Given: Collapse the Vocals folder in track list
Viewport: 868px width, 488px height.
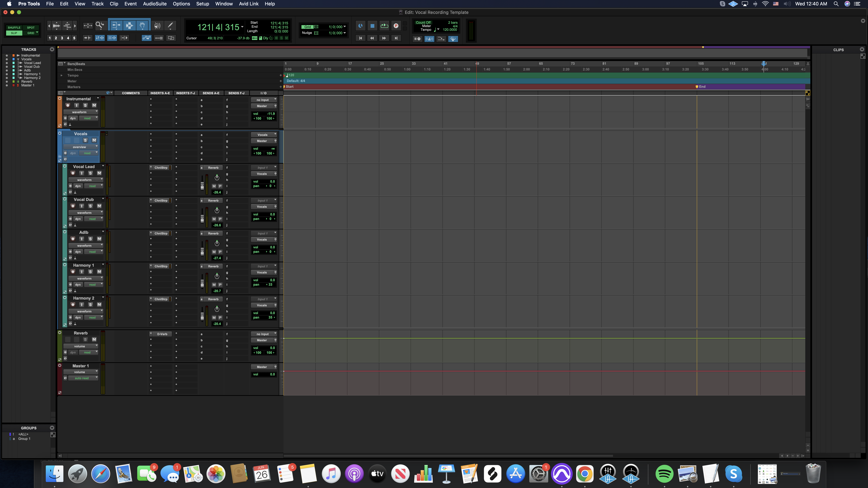Looking at the screenshot, I should click(x=18, y=59).
